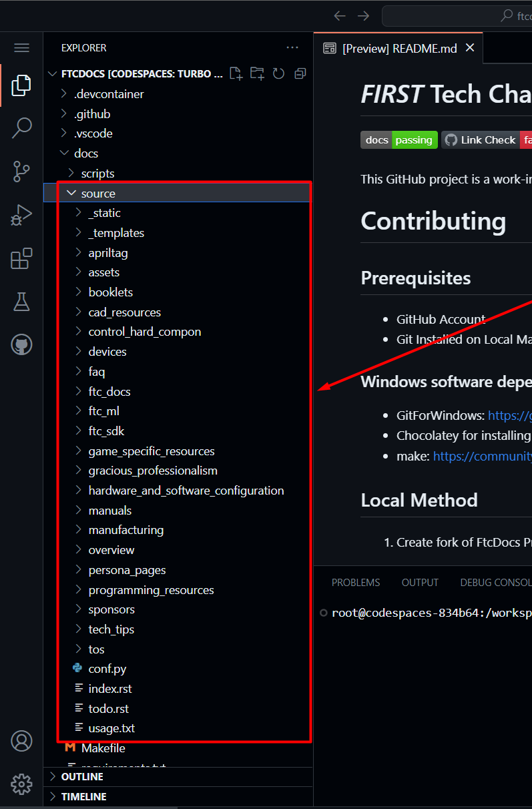
Task: Open the GitForWindows link
Action: click(x=509, y=415)
